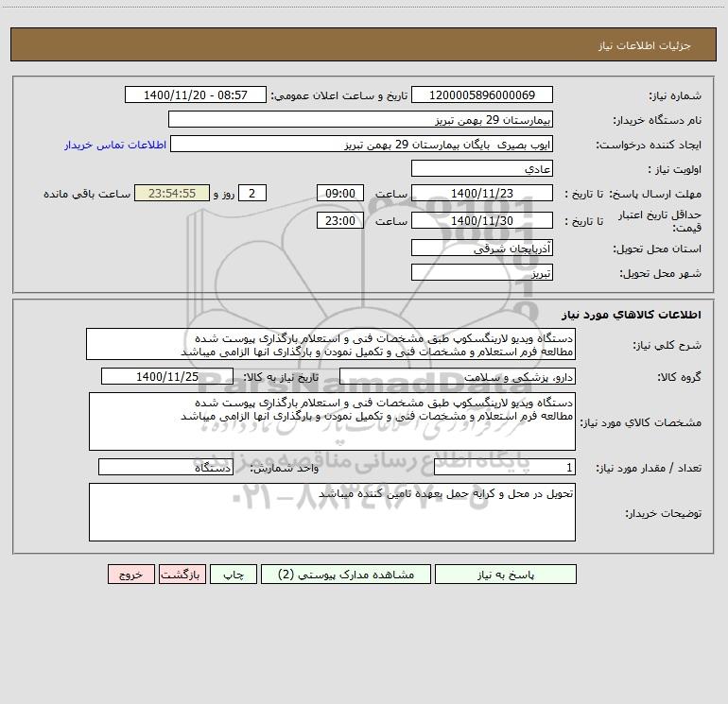This screenshot has height=704, width=728.
Task: Click the مشخصات کالای مورد نیاز label
Action: point(641,422)
